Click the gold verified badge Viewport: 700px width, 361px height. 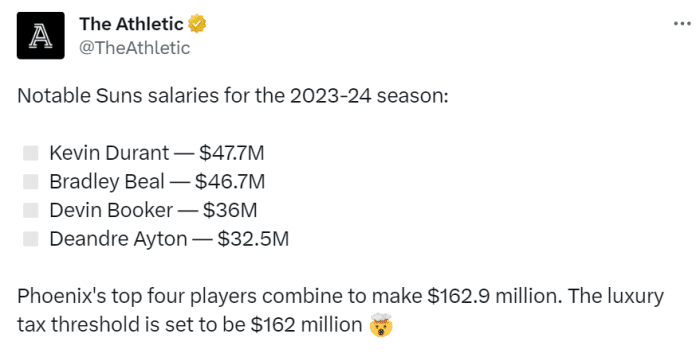pos(197,24)
